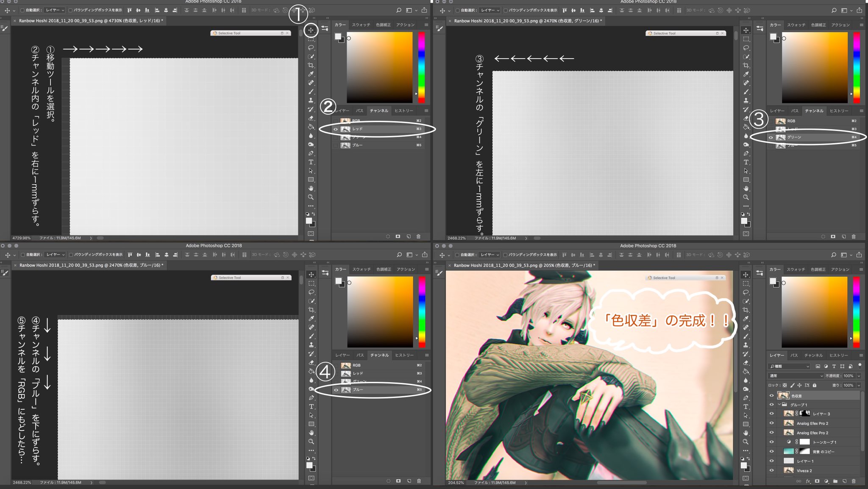This screenshot has height=489, width=868.
Task: Select the Lasso tool in the レッド window
Action: pos(311,47)
